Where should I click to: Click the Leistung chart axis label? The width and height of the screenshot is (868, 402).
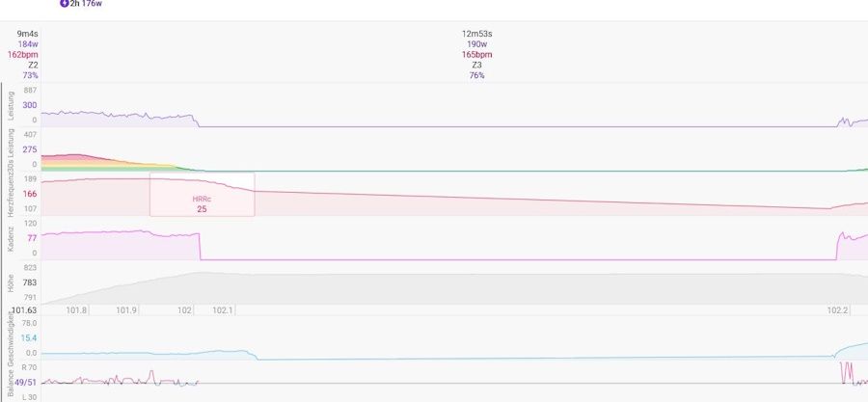[x=11, y=104]
